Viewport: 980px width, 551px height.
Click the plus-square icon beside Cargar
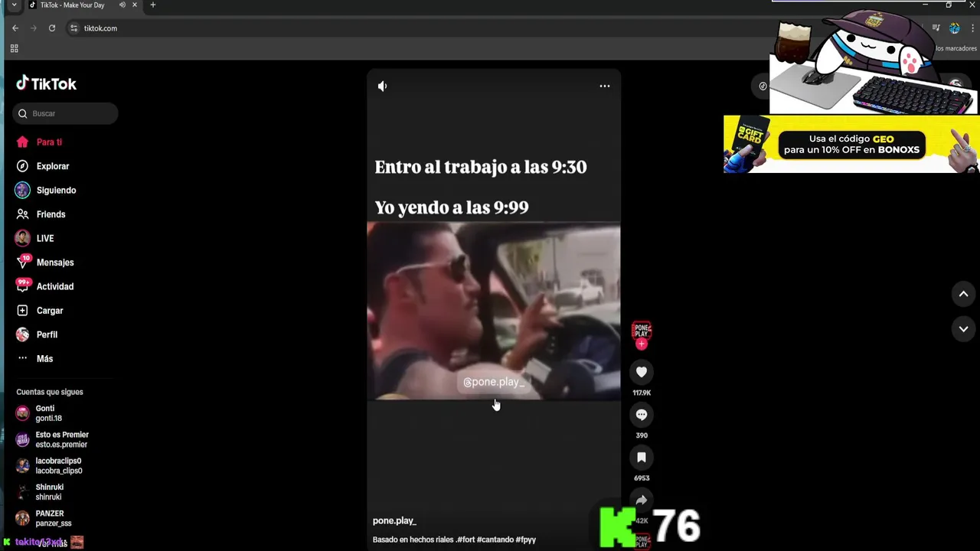[22, 311]
